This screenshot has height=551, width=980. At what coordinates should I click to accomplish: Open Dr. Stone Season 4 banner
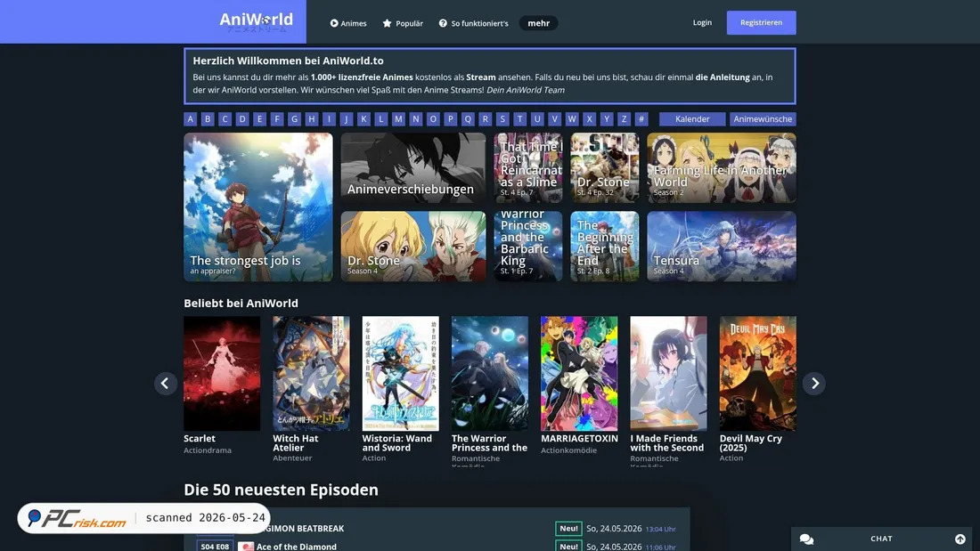pyautogui.click(x=413, y=247)
